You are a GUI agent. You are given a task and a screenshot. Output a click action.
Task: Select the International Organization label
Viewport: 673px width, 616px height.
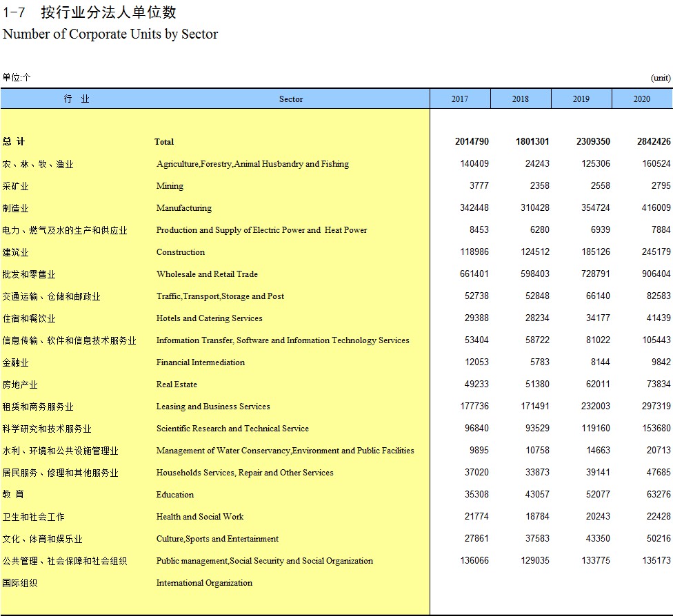(x=204, y=583)
